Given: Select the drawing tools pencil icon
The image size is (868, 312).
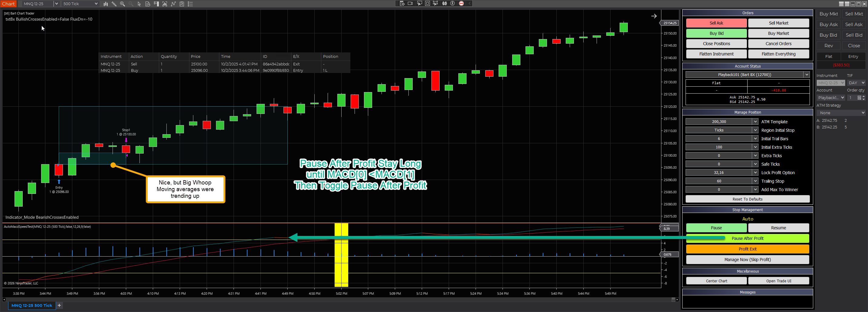Looking at the screenshot, I should click(114, 4).
